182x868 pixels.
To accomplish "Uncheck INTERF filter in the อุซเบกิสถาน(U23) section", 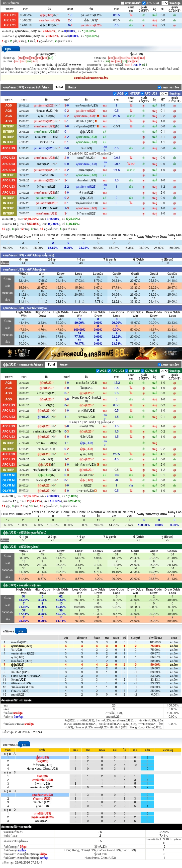I will pyautogui.click(x=127, y=94).
